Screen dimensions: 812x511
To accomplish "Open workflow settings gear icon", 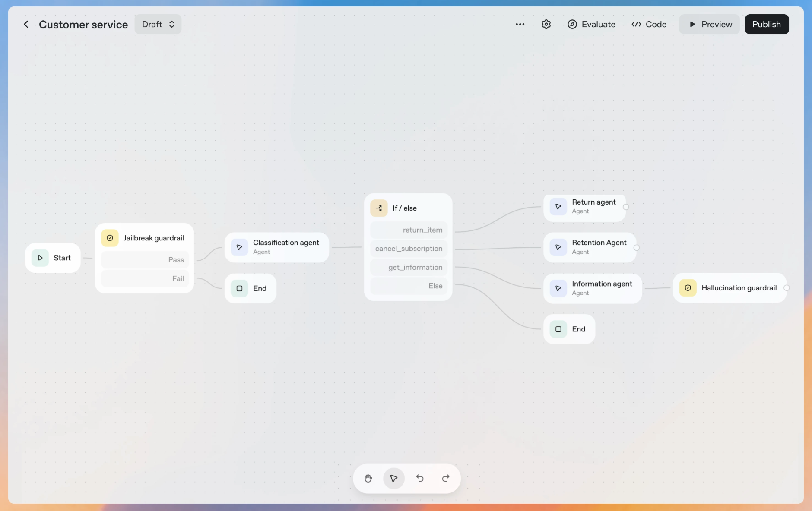I will click(546, 25).
